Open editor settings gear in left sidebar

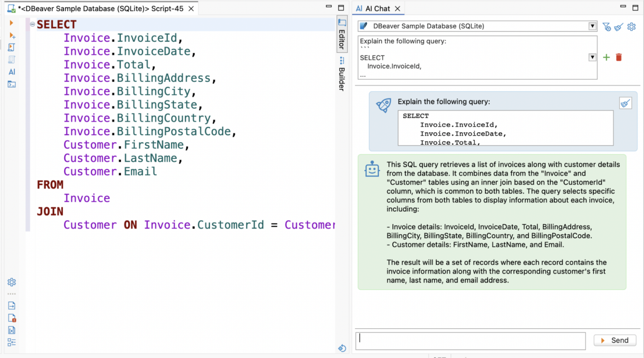12,282
